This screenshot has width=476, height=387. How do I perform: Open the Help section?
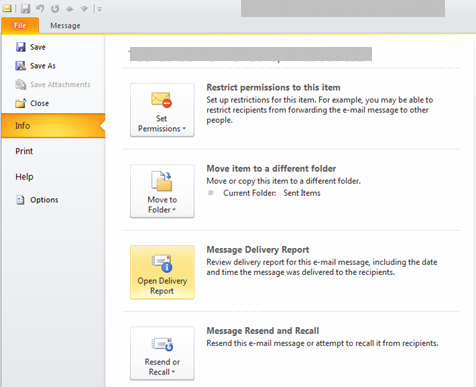(x=24, y=177)
